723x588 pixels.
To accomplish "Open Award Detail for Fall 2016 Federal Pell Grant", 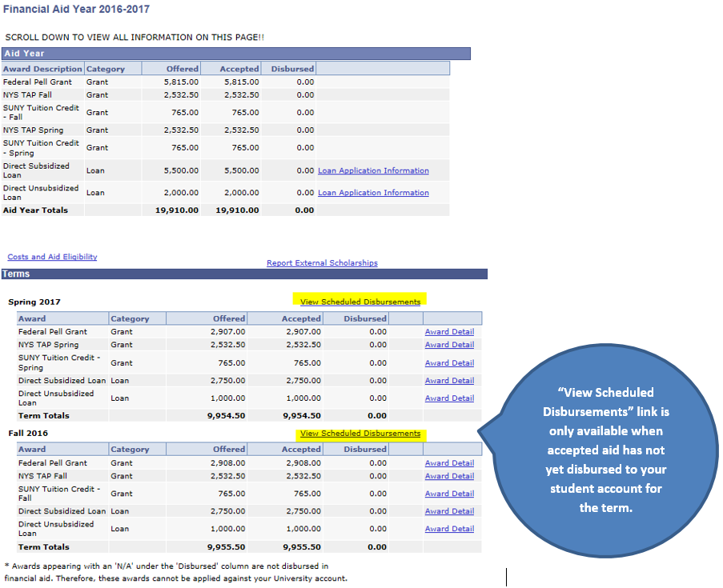I will point(449,463).
